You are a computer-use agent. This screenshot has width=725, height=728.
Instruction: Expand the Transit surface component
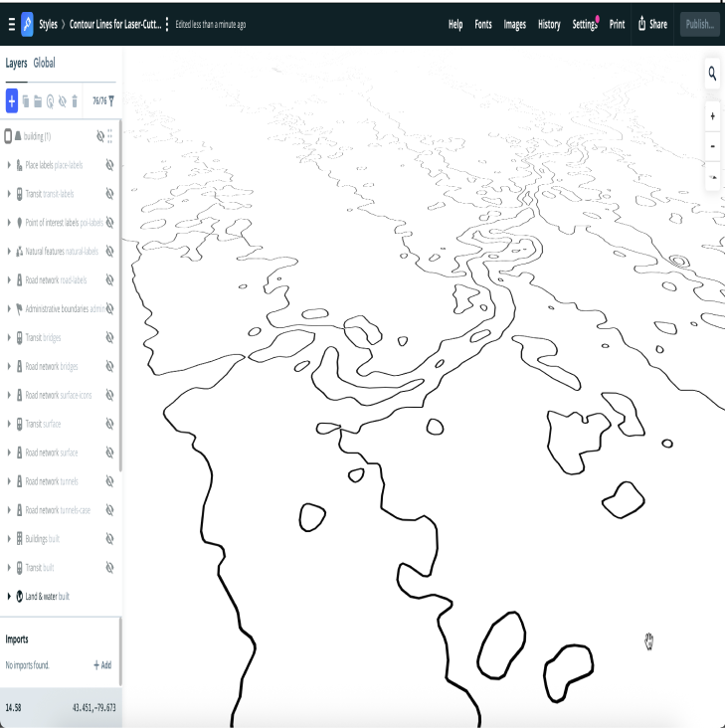[9, 424]
